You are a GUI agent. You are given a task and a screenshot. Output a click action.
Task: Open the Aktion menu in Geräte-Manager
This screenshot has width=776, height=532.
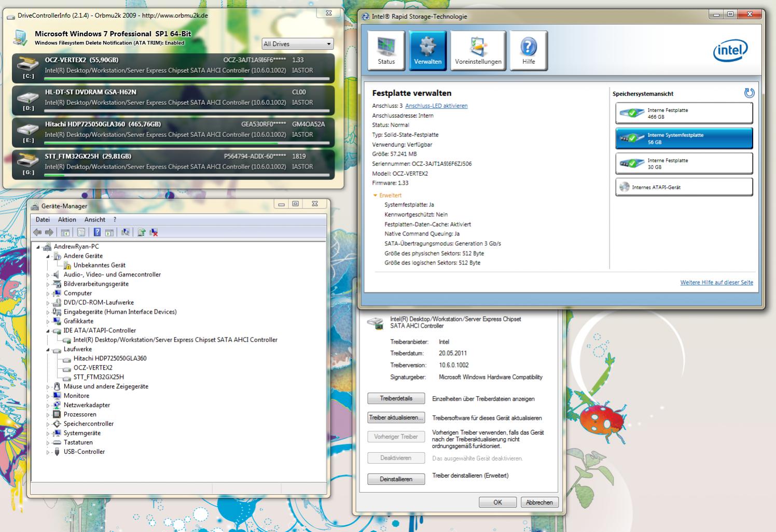pyautogui.click(x=67, y=220)
